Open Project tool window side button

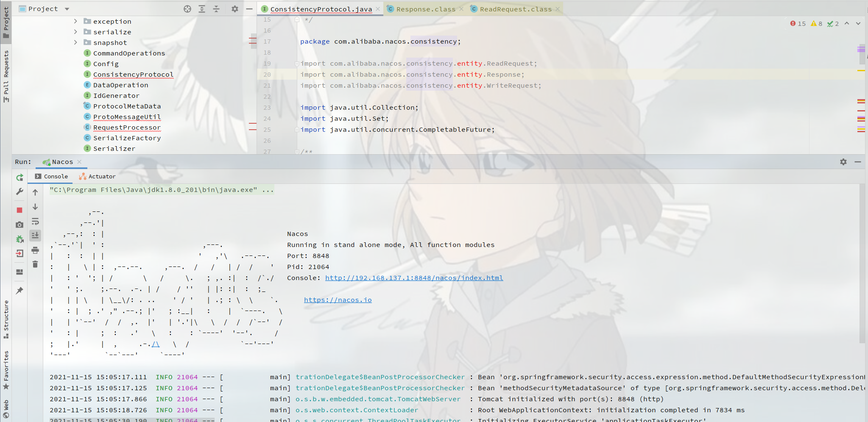click(x=6, y=23)
